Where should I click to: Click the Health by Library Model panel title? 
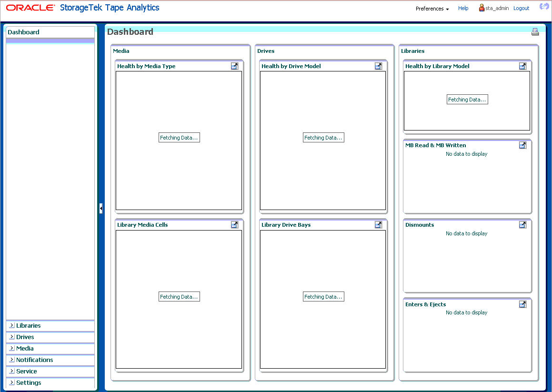[x=437, y=66]
